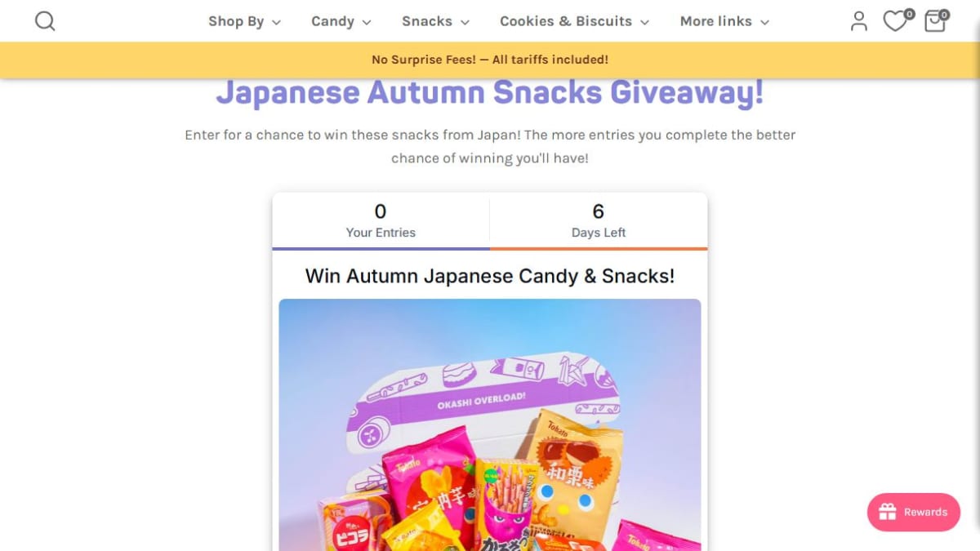View the wishlist heart icon
Image resolution: width=980 pixels, height=551 pixels.
(895, 22)
